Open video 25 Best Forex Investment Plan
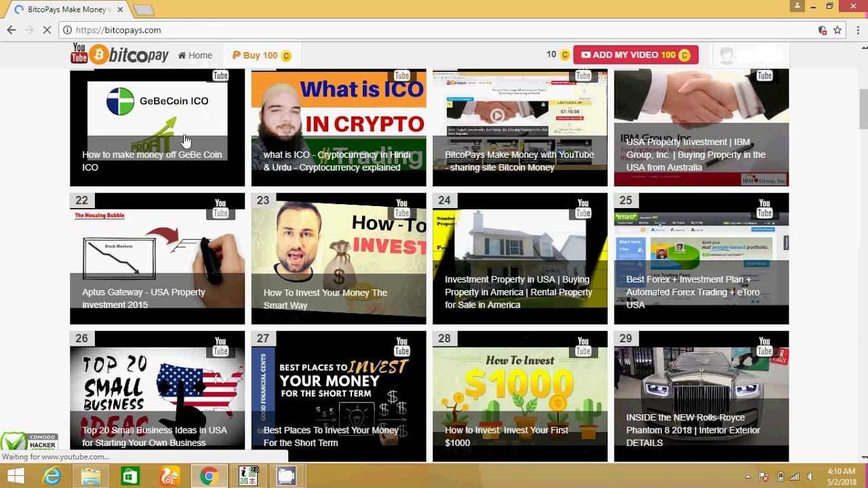 coord(701,259)
